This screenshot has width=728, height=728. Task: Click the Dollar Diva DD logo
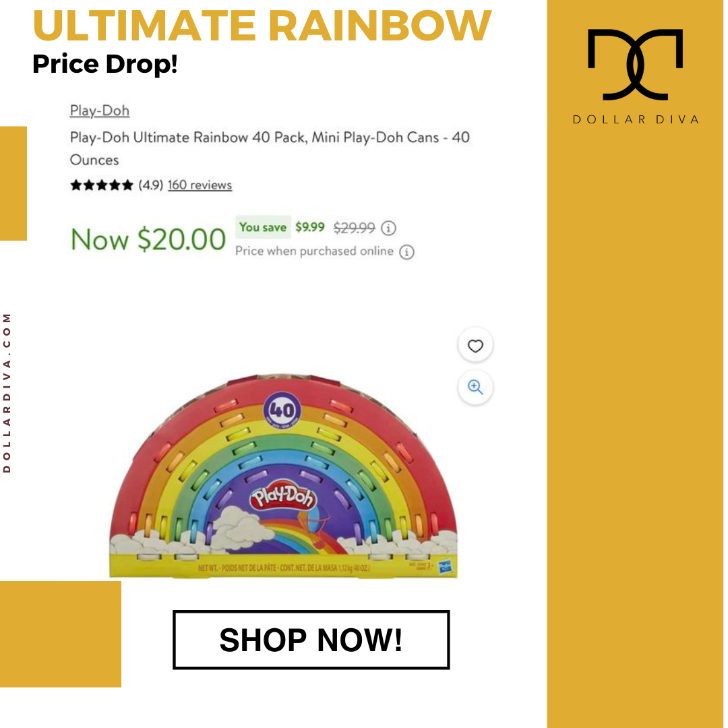635,65
